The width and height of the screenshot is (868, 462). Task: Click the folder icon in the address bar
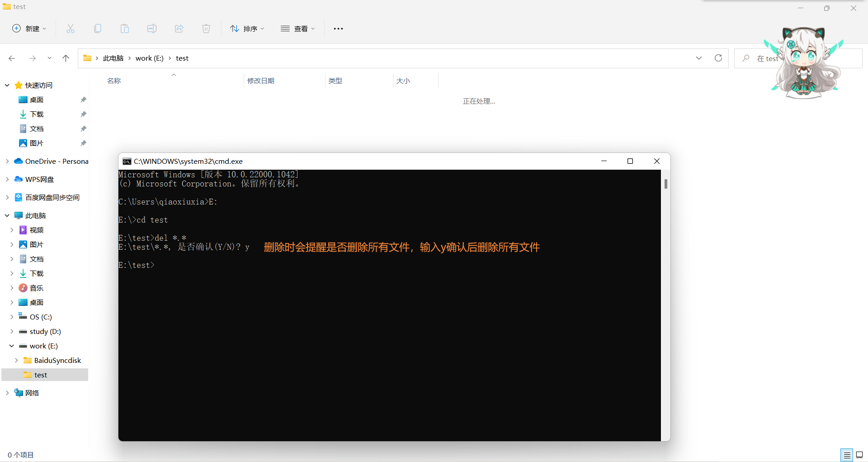click(87, 58)
